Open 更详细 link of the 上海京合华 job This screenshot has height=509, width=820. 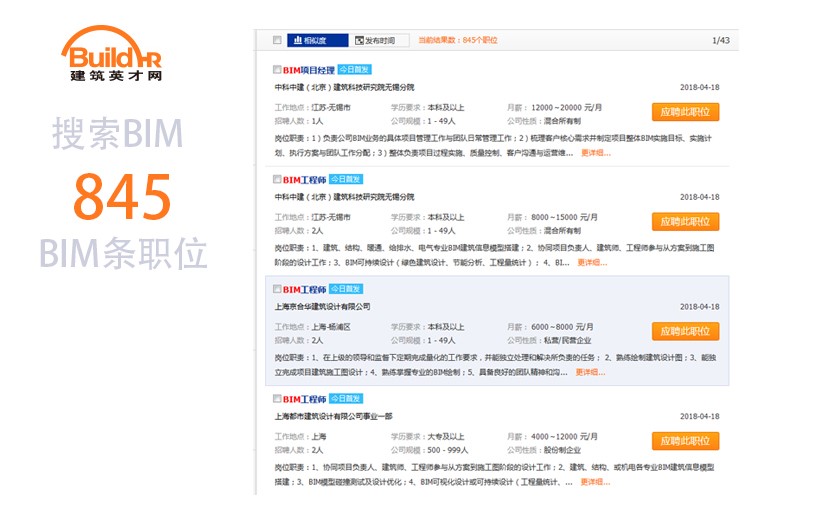pos(590,372)
